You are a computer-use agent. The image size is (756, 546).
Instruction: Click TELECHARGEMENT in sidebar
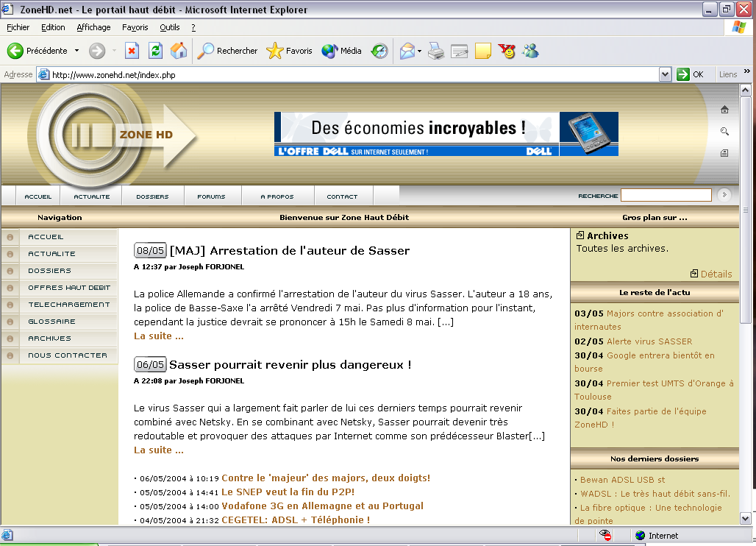click(69, 305)
